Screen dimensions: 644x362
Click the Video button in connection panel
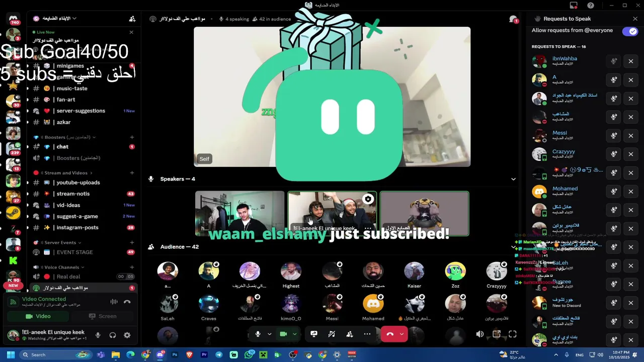(x=38, y=316)
